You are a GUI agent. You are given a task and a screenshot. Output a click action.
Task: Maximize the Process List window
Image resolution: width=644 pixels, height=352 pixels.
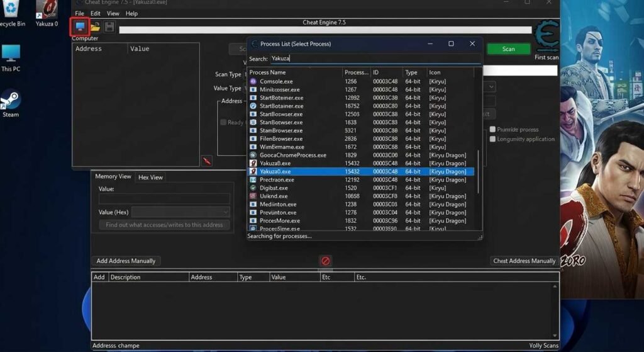[451, 43]
